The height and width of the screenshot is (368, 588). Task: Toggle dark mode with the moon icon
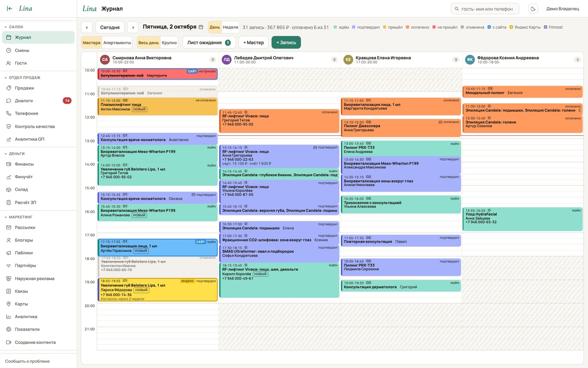click(x=533, y=9)
